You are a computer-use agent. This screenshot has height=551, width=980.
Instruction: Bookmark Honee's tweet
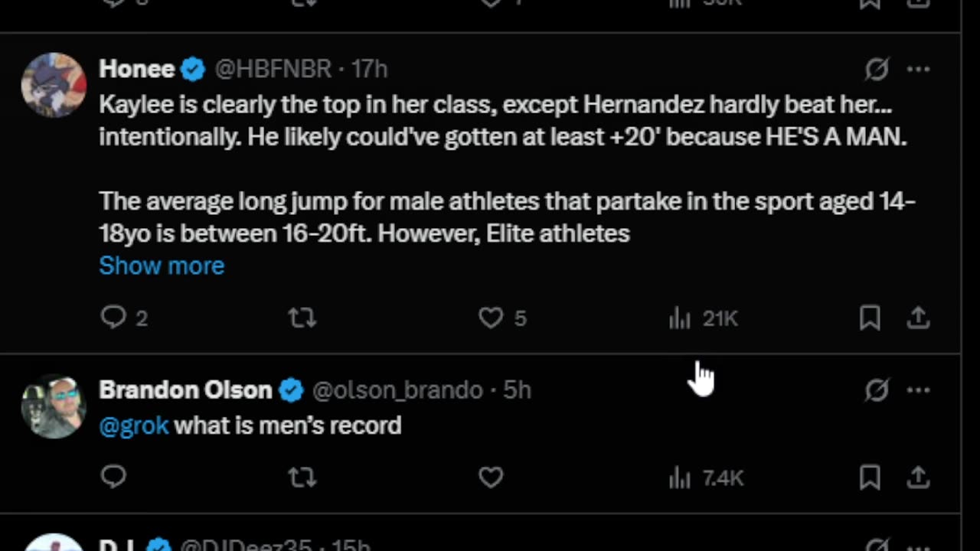click(870, 318)
